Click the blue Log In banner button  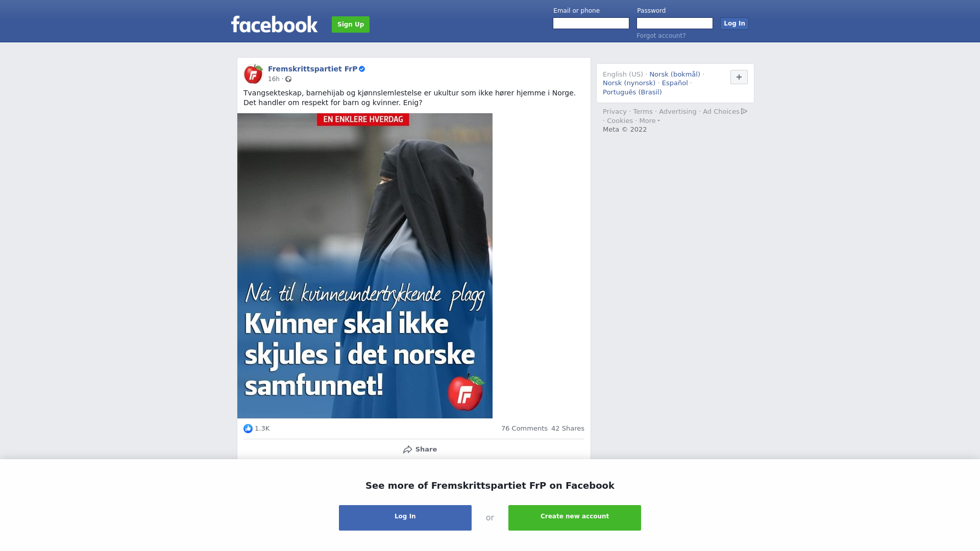tap(405, 518)
